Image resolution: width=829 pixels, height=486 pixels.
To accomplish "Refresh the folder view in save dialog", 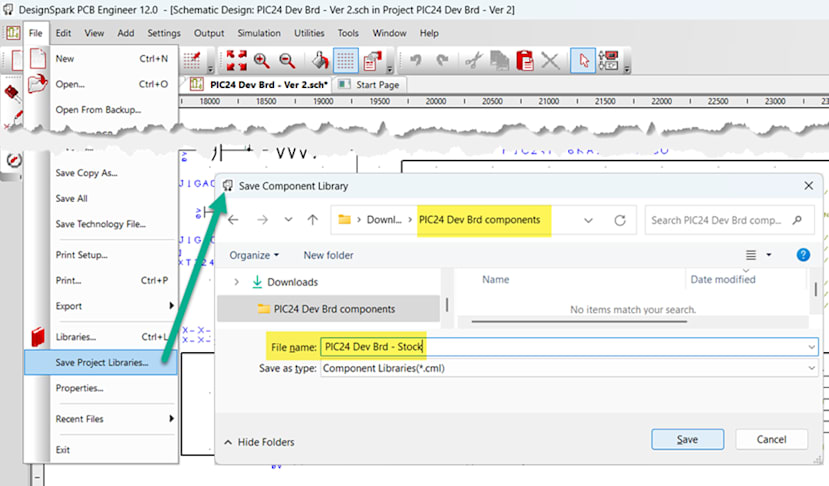I will (620, 220).
